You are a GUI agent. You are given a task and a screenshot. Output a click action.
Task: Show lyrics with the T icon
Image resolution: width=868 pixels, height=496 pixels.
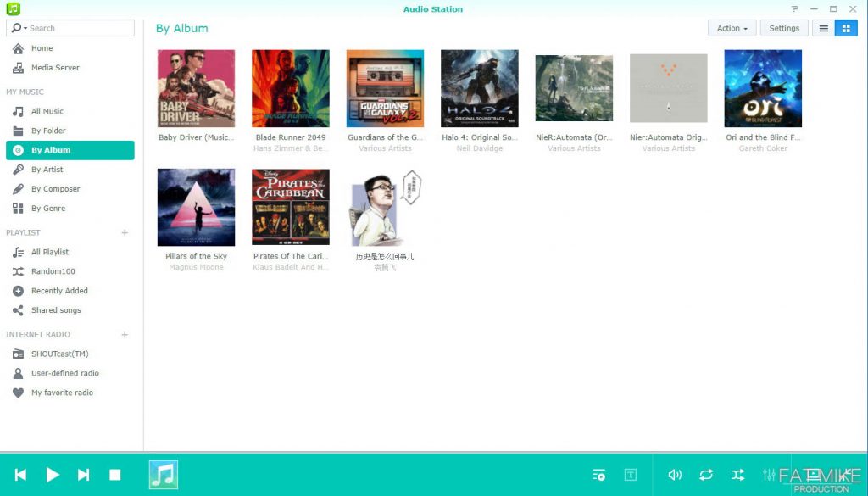(631, 475)
